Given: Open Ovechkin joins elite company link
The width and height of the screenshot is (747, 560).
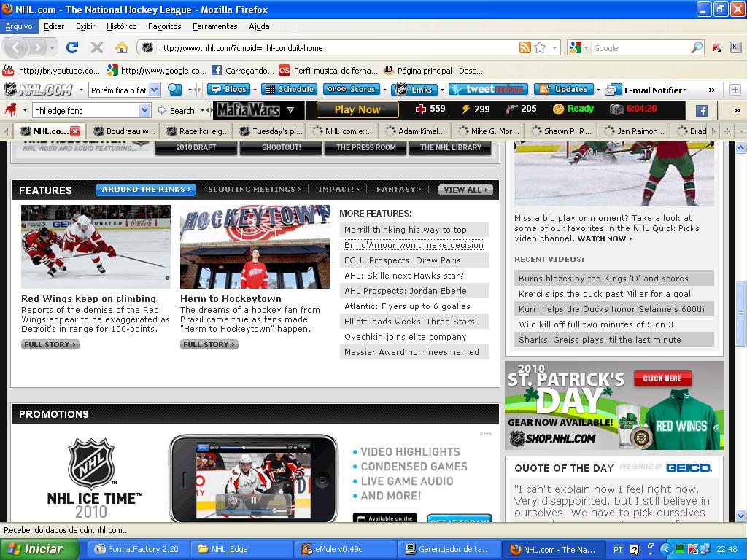Looking at the screenshot, I should point(414,337).
